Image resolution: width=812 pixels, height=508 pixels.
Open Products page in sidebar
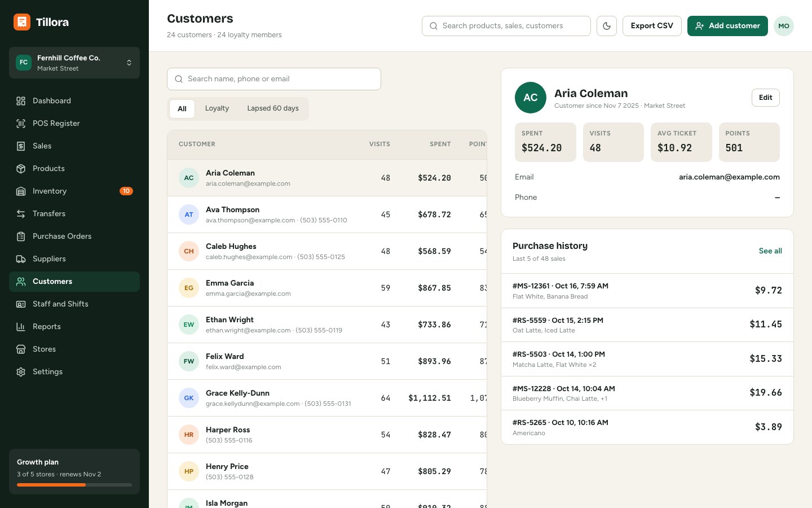tap(74, 169)
